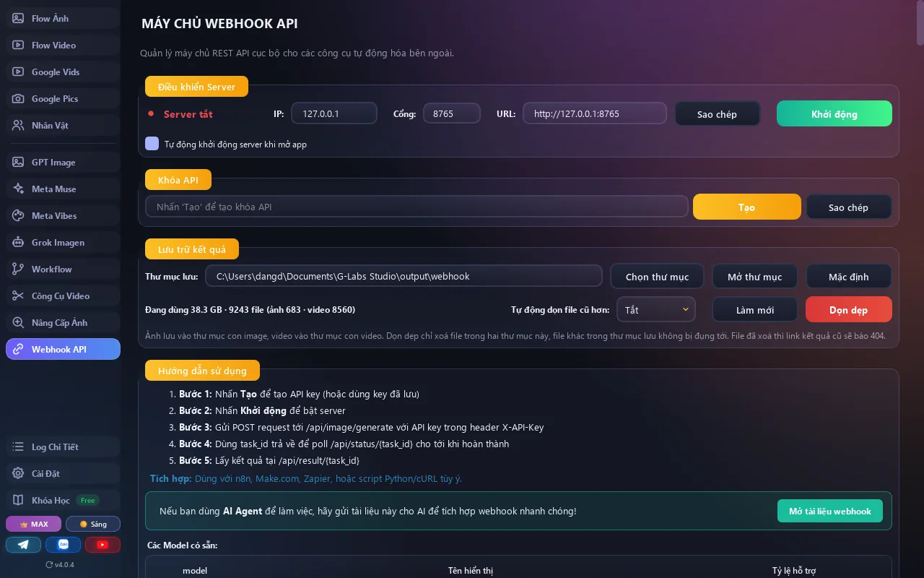Open Cài Đặt settings
This screenshot has width=924, height=578.
point(63,474)
